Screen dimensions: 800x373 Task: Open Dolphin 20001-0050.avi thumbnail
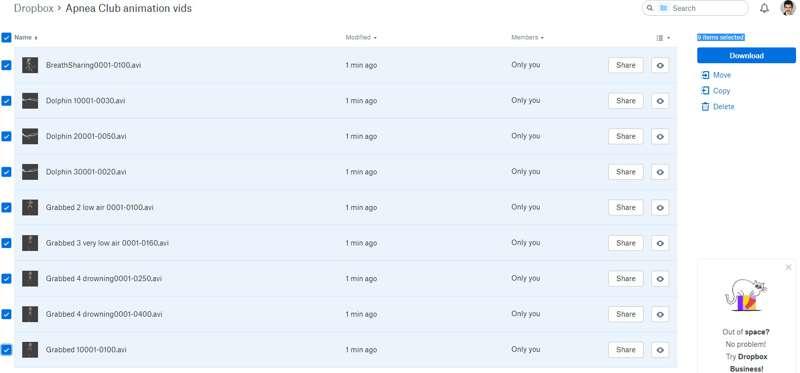30,136
